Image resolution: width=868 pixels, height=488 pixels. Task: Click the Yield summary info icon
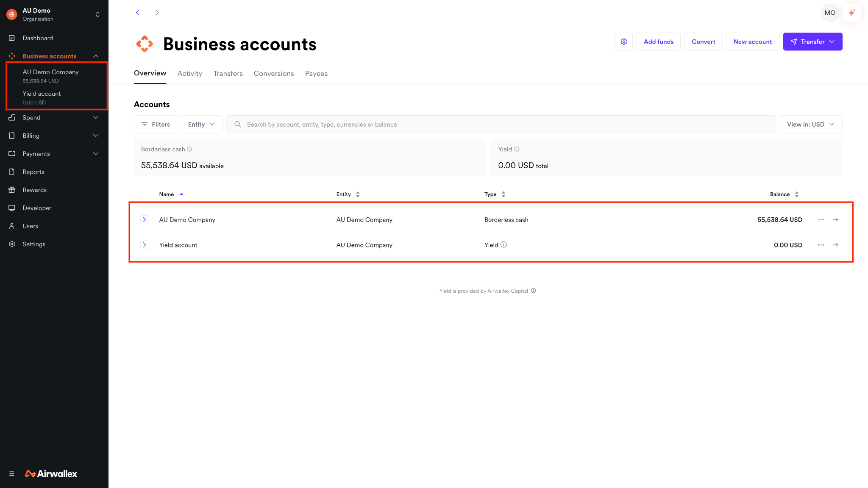517,149
